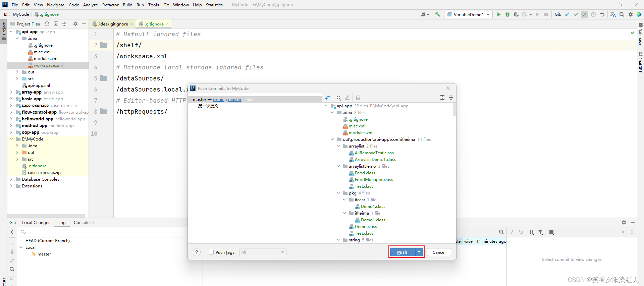644x286 pixels.
Task: Select master branch in Git log
Action: 44,254
